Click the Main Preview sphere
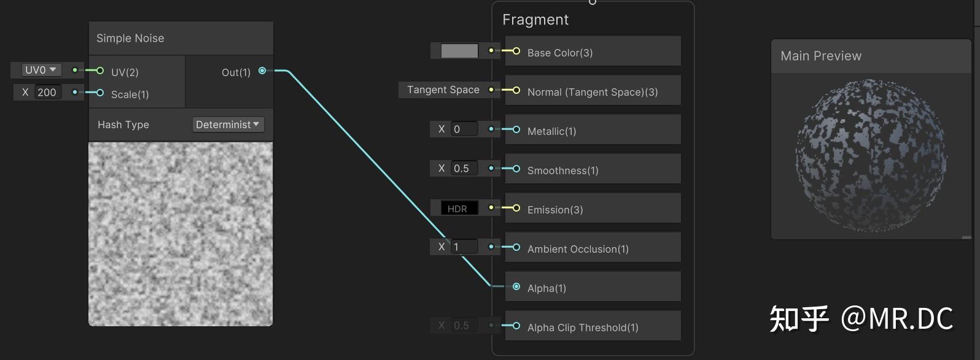Viewport: 980px width, 360px height. [871, 155]
